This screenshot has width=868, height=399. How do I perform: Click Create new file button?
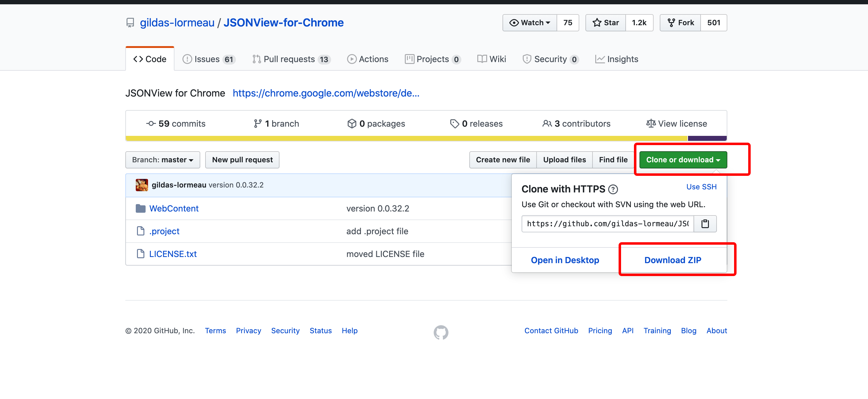[503, 160]
